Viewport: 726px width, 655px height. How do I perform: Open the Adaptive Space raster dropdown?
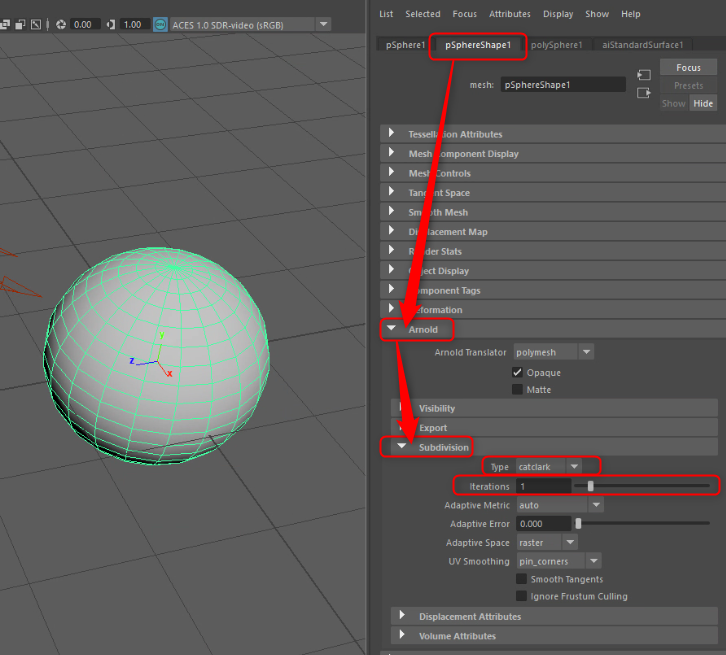[547, 543]
